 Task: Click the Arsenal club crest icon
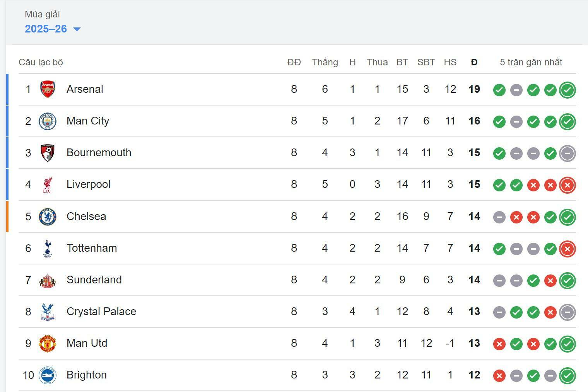click(48, 89)
